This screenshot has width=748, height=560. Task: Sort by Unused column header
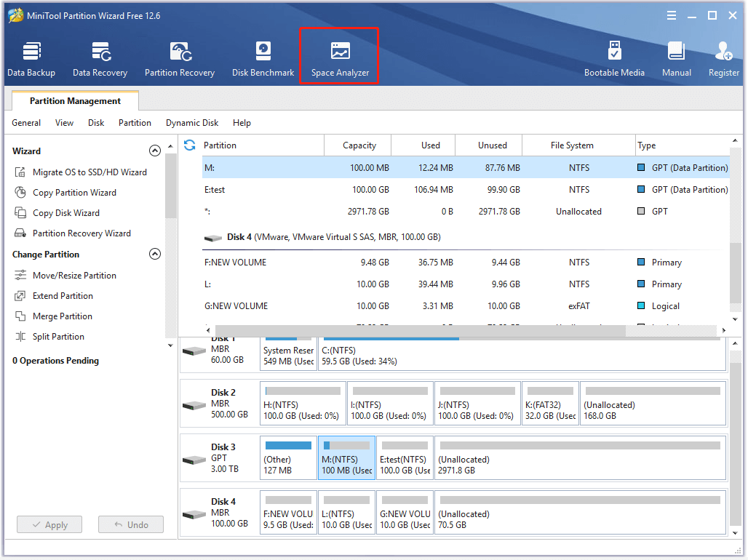488,145
